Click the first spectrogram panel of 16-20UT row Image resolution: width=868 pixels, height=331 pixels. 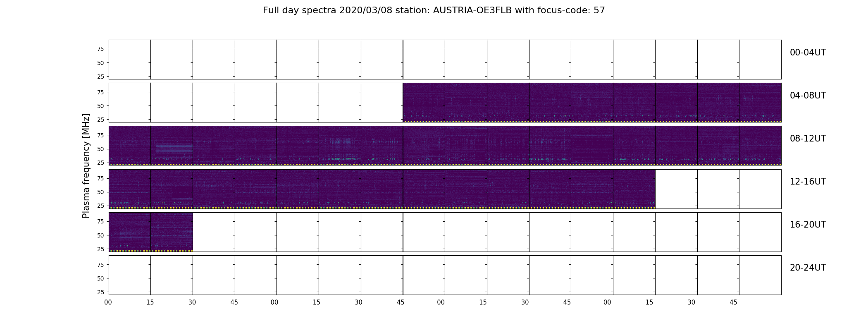[129, 232]
